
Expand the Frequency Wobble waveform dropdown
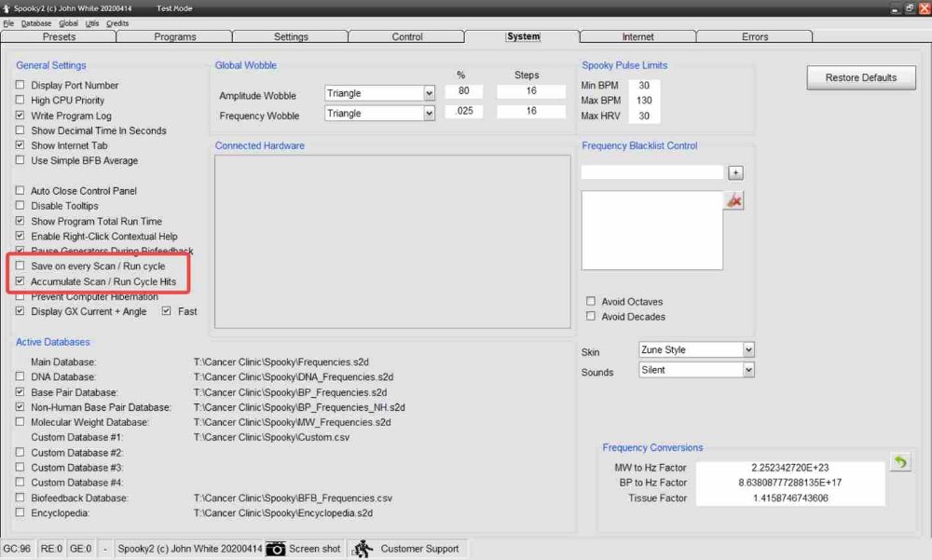pos(429,114)
